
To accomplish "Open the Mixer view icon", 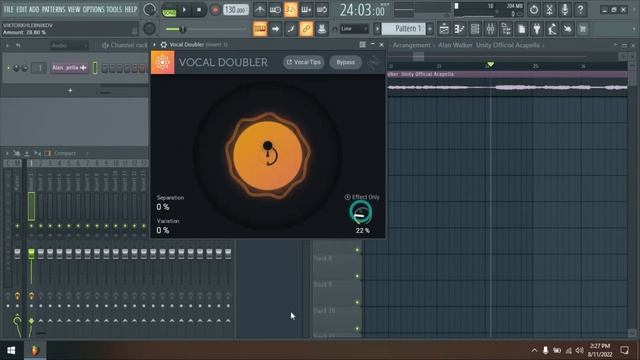I will 490,29.
